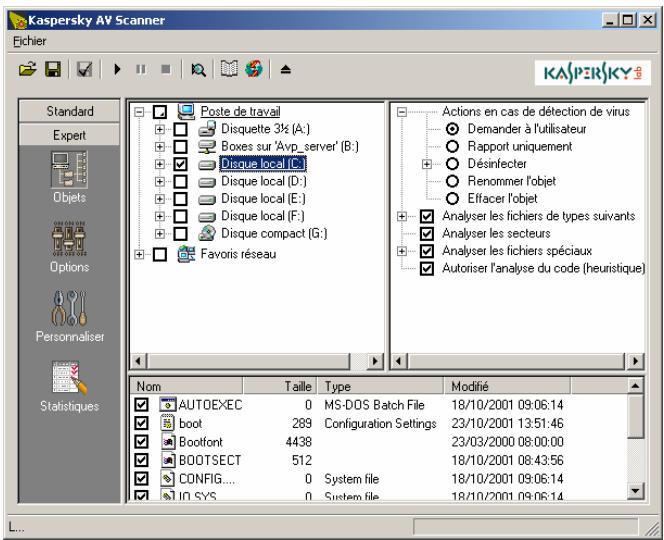Expand the Disque compact (G:) node

pyautogui.click(x=160, y=233)
